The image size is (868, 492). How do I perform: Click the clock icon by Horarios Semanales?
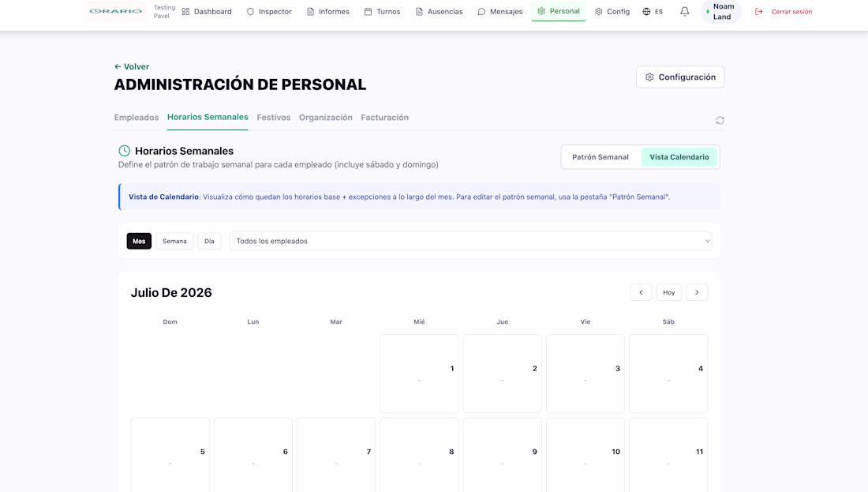124,151
